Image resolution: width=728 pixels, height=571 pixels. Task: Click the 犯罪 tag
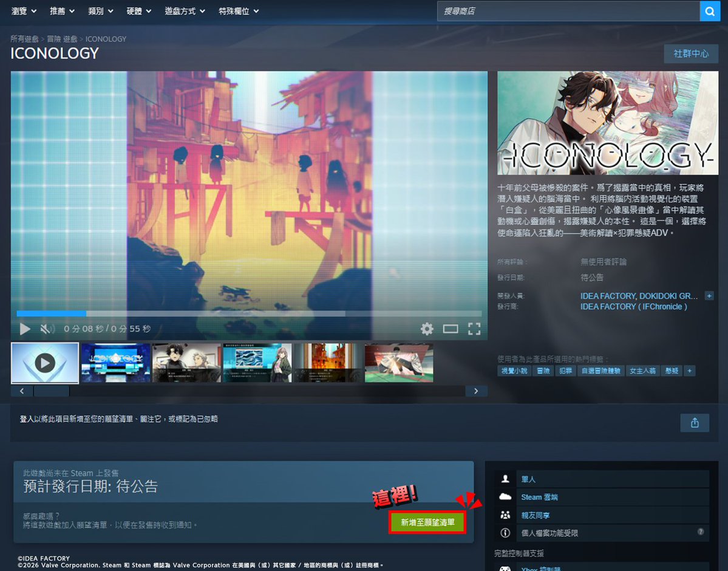pyautogui.click(x=565, y=371)
